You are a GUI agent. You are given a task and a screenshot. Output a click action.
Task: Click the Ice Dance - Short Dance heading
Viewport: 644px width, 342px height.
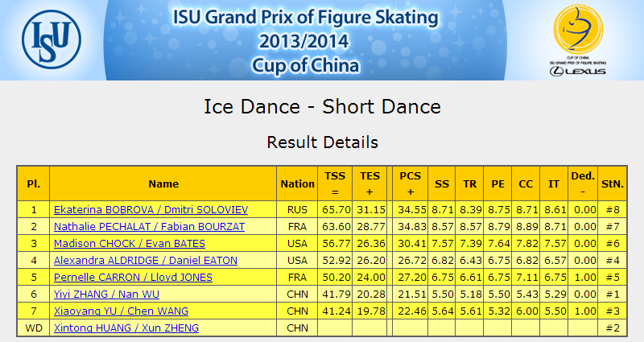pos(323,107)
